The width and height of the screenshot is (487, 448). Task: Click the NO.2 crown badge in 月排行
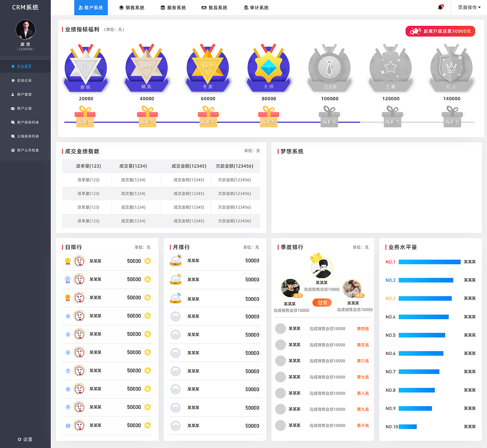(175, 280)
